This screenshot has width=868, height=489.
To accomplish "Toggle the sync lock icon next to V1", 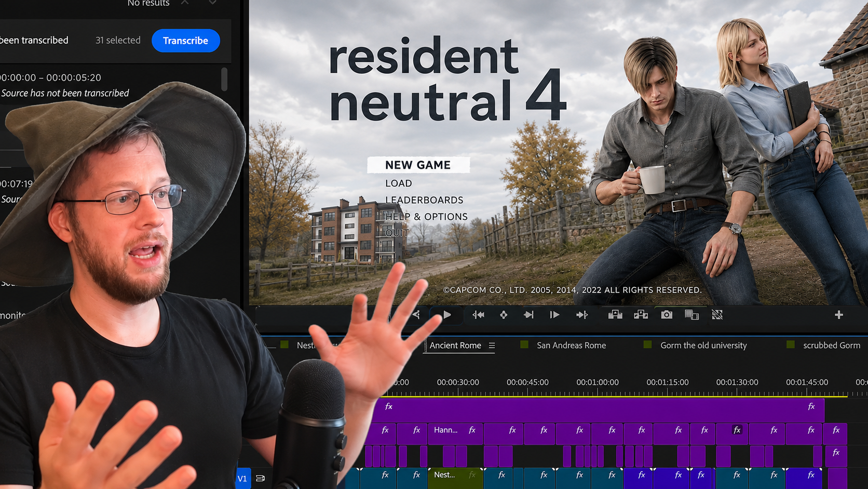I will click(x=261, y=478).
